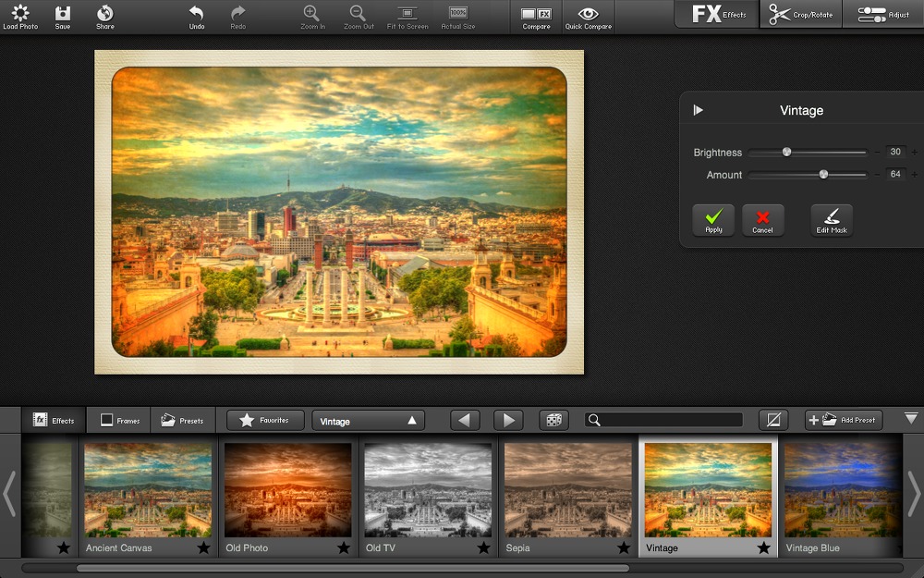Open Edit Mask for the effect
924x578 pixels.
pos(832,220)
